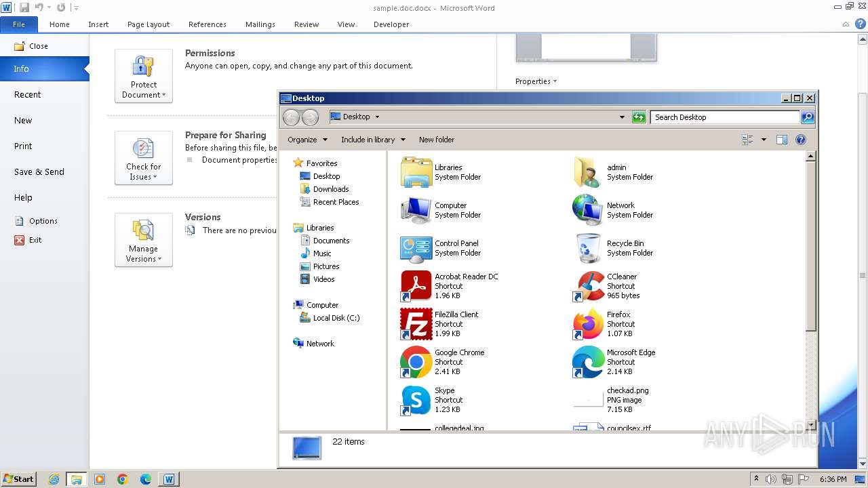Screen dimensions: 868x488
Task: Open the change view dropdown arrow
Action: click(x=764, y=140)
